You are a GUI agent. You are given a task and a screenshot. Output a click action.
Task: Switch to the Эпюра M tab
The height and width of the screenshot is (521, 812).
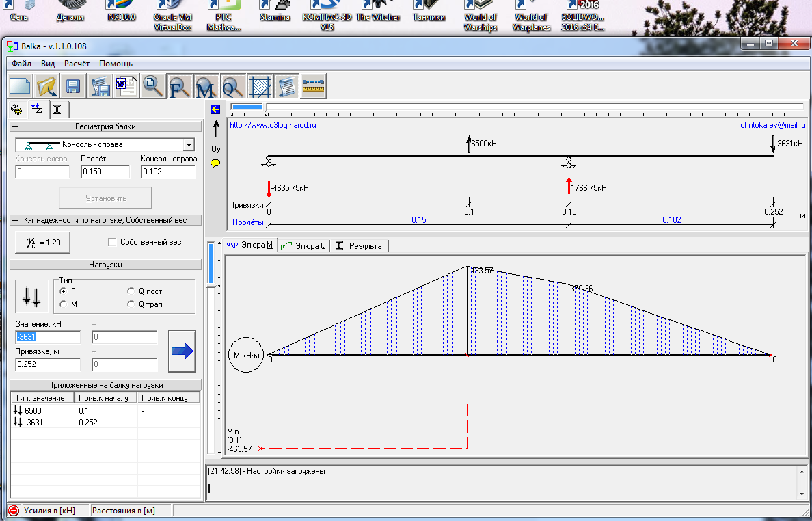(x=251, y=245)
